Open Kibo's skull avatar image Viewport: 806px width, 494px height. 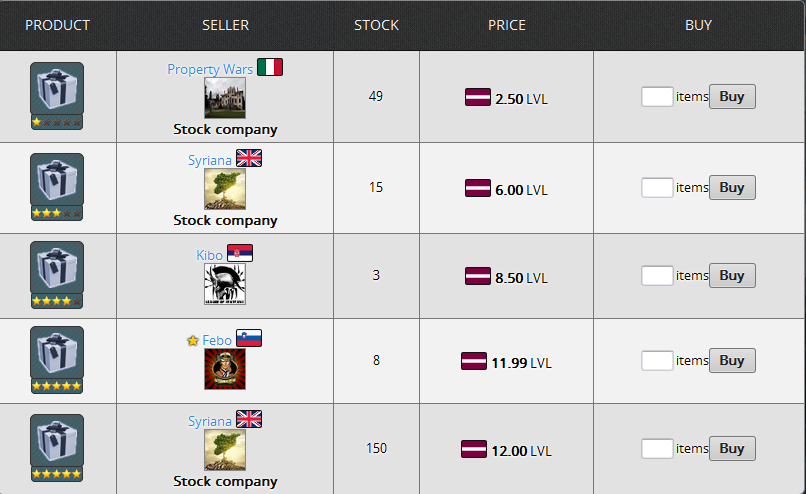click(225, 284)
